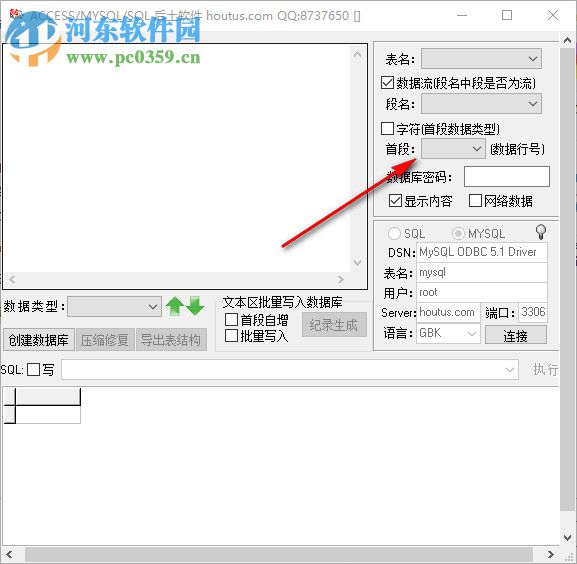Click the light bulb hint icon

coord(541,232)
